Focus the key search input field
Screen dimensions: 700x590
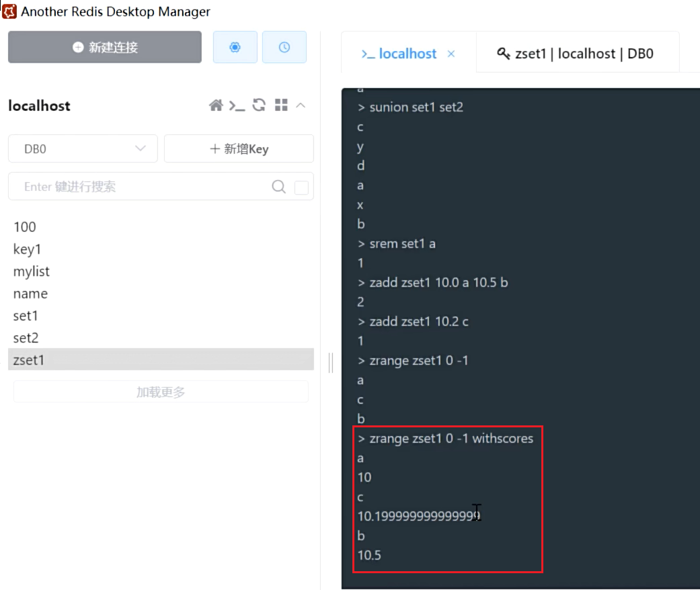point(143,186)
